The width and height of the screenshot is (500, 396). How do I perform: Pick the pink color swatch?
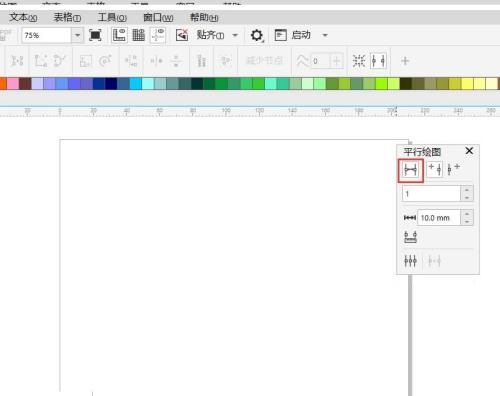[13, 83]
